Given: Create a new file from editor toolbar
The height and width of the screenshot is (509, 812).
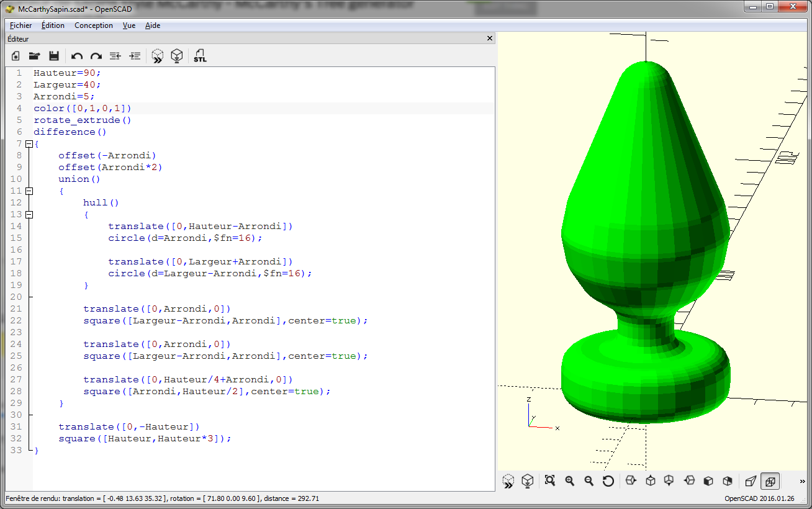Looking at the screenshot, I should [x=16, y=56].
